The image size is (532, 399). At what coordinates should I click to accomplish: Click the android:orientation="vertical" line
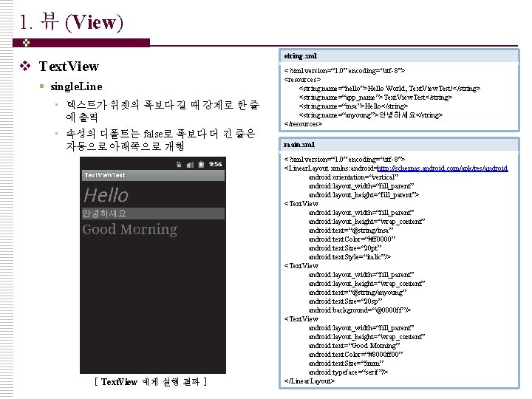(x=353, y=177)
